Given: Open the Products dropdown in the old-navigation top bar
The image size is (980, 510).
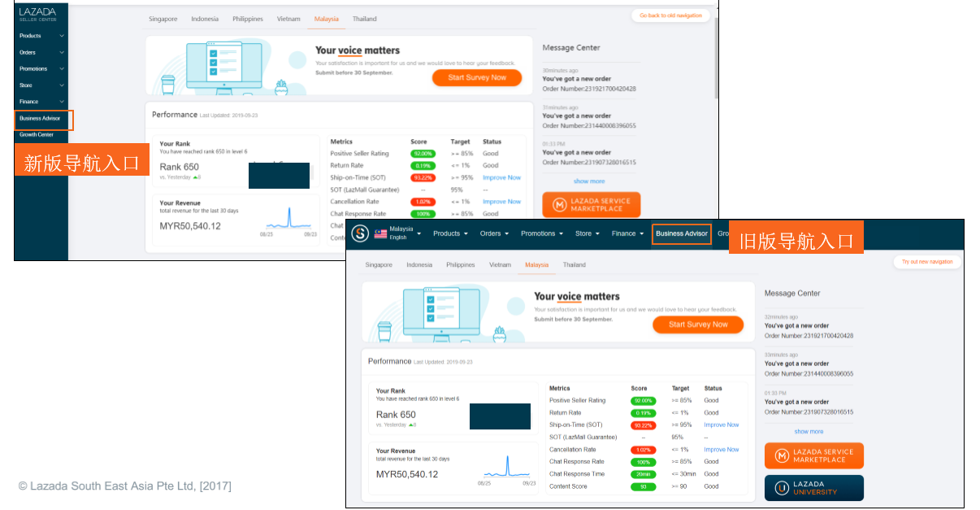Looking at the screenshot, I should tap(450, 233).
